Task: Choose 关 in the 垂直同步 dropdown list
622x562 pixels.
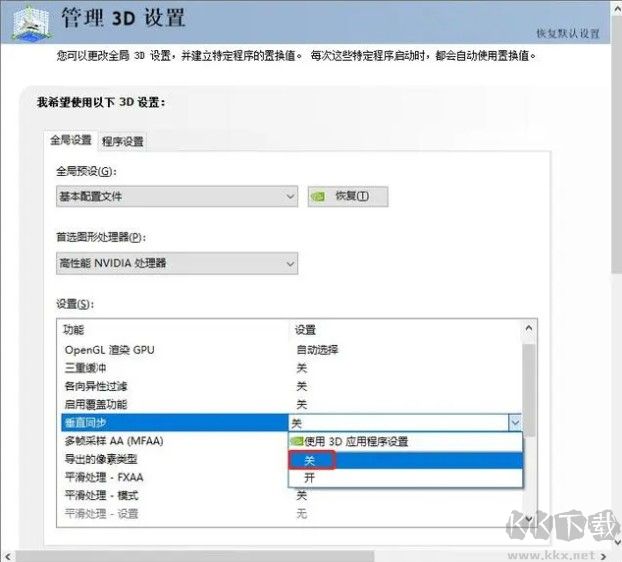Action: 405,460
